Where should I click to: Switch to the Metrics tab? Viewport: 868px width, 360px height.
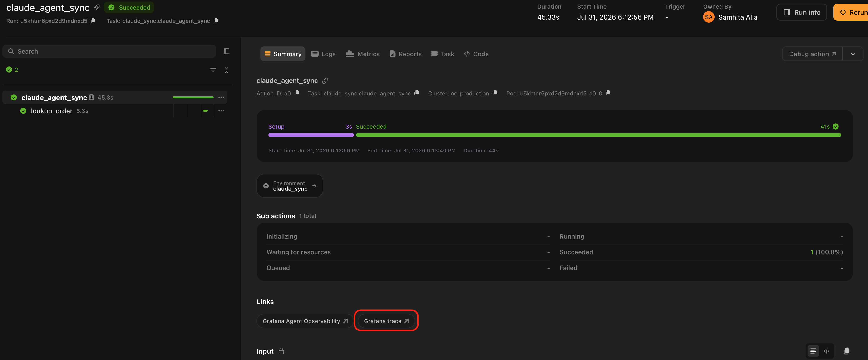(363, 54)
